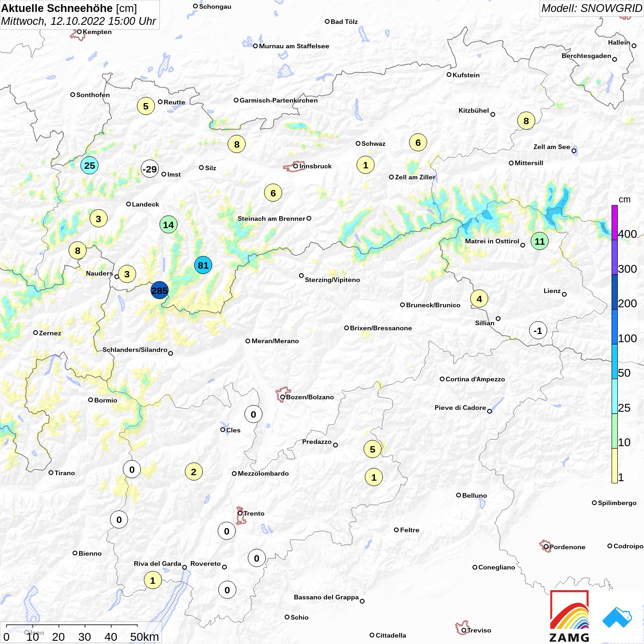Click the Bozen/Bolzano city outline marker
The height and width of the screenshot is (644, 644).
[x=282, y=395]
